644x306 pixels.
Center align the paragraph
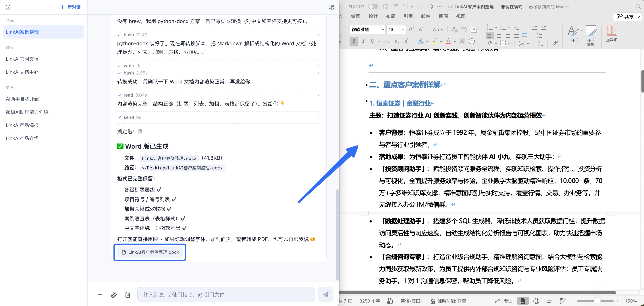coord(499,35)
